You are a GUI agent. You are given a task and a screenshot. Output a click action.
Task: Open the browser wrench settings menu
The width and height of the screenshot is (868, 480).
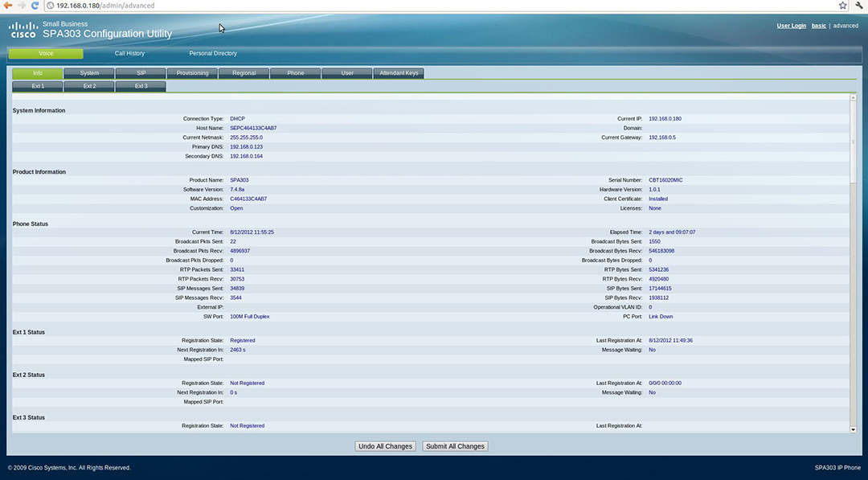click(x=859, y=6)
